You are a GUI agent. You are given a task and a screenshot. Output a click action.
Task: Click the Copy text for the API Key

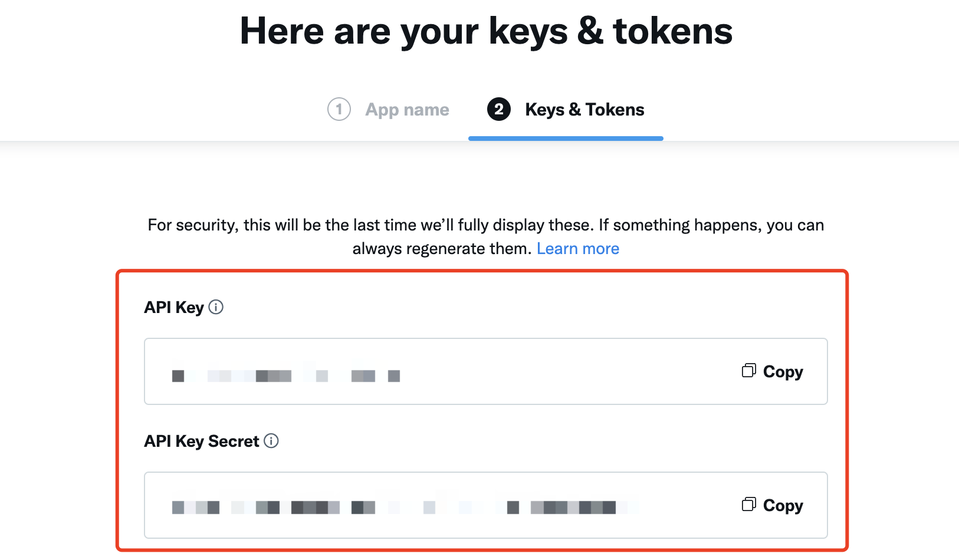pos(783,372)
